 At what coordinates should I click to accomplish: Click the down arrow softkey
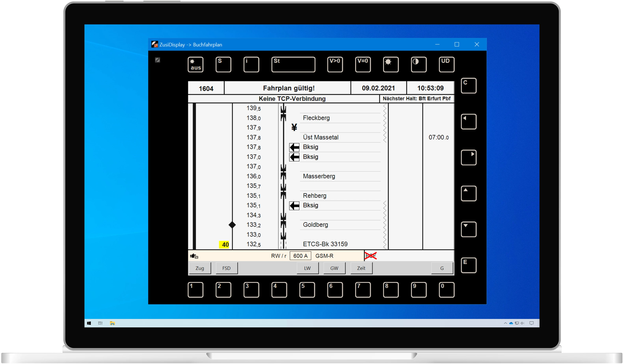click(x=469, y=229)
